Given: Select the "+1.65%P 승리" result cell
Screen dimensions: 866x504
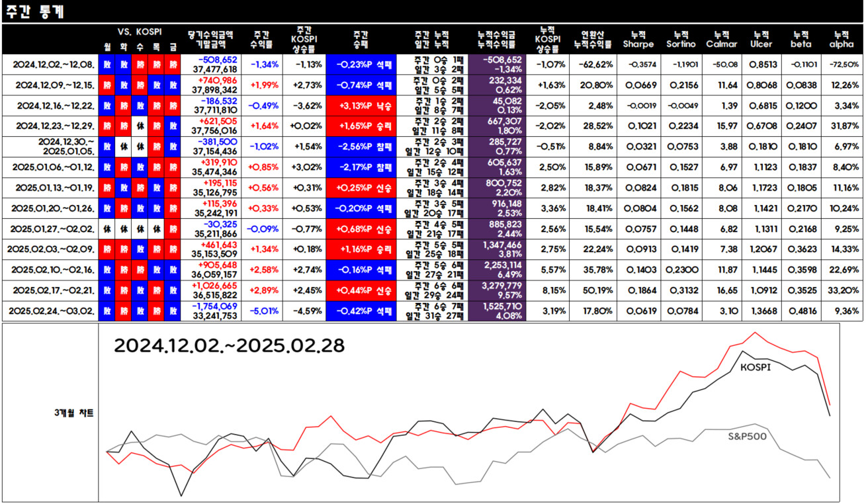Looking at the screenshot, I should (x=361, y=126).
